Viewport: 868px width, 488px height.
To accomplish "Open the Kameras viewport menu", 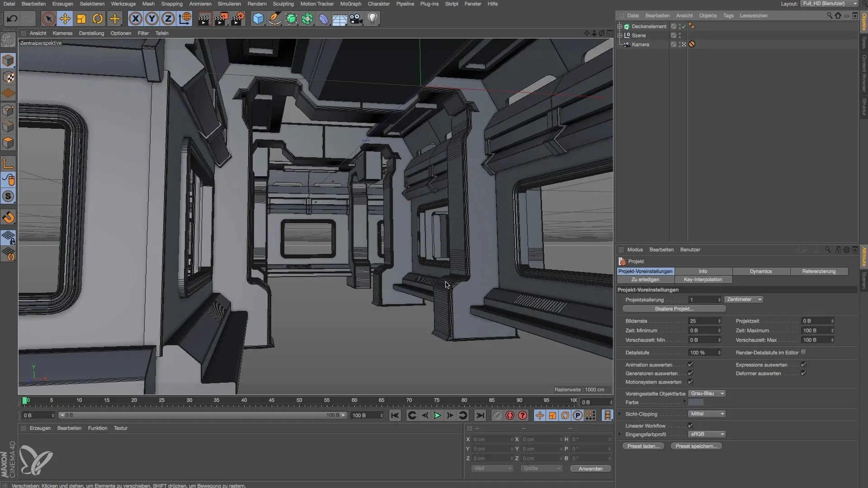I will (x=62, y=33).
